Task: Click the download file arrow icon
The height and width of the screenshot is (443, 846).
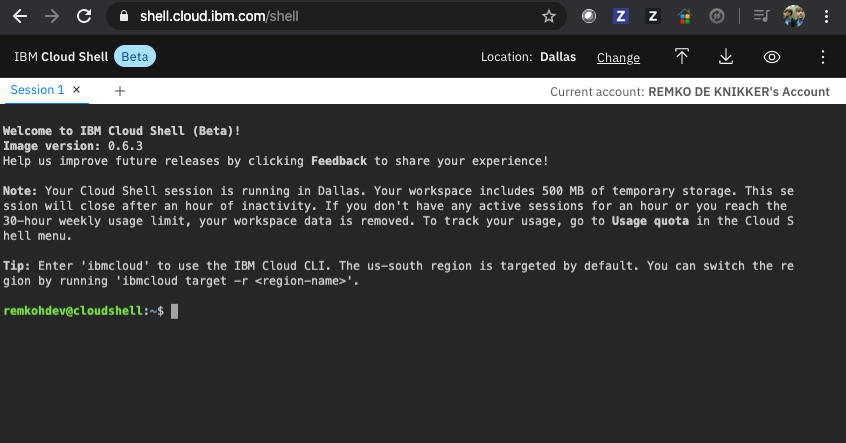Action: coord(726,56)
